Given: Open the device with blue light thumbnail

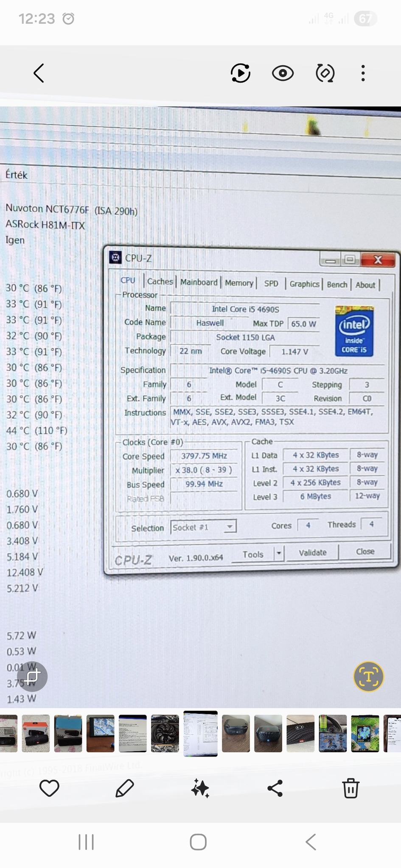Looking at the screenshot, I should tap(268, 734).
